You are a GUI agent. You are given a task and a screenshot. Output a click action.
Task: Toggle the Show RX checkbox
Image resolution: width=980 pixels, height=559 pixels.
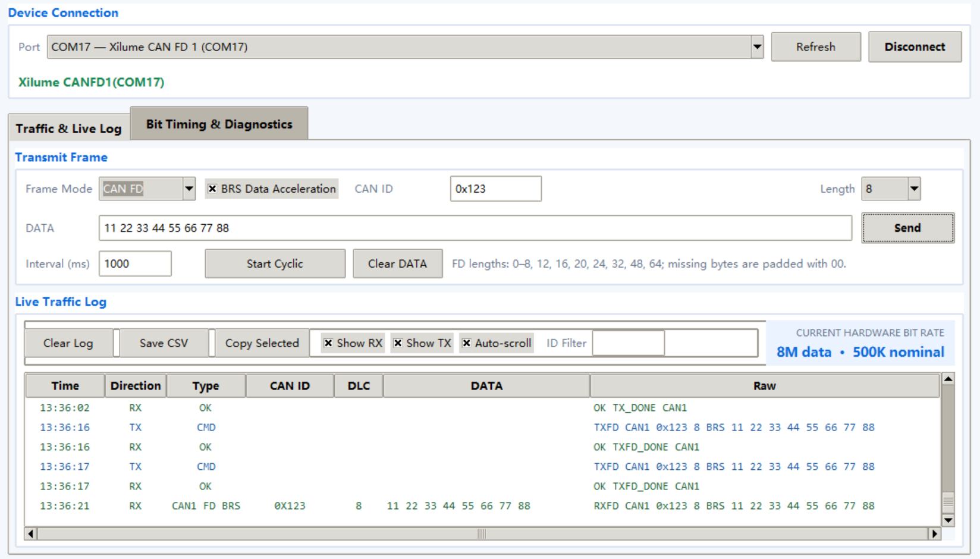pos(353,343)
